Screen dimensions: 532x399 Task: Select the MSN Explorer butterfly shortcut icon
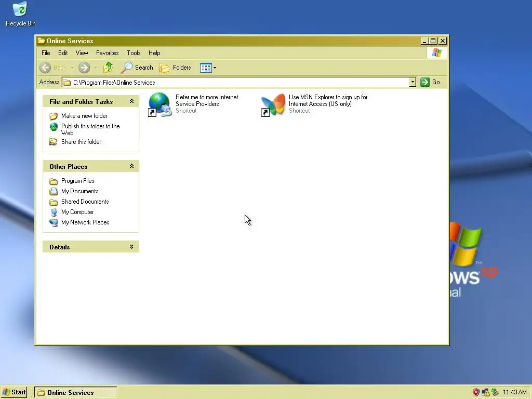[273, 104]
